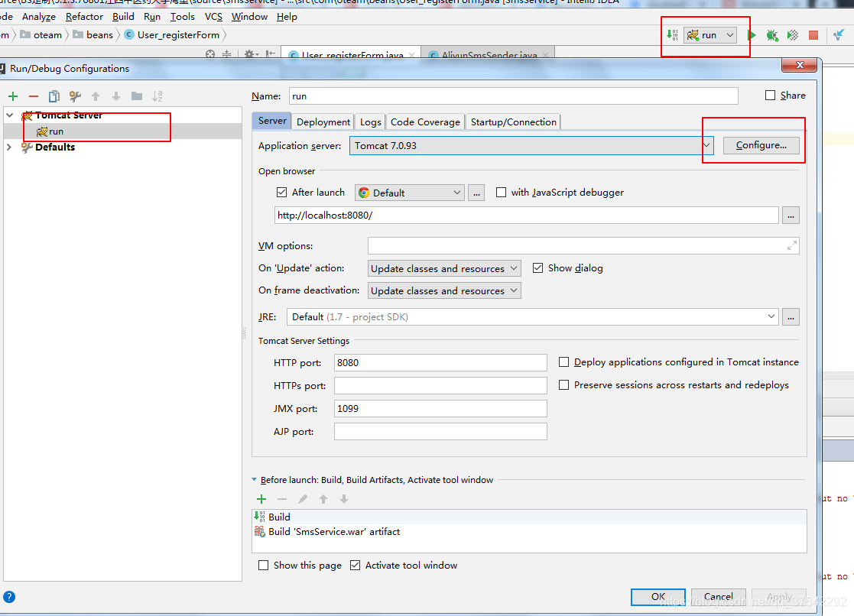Image resolution: width=854 pixels, height=616 pixels.
Task: Open the VCS menu
Action: (x=213, y=17)
